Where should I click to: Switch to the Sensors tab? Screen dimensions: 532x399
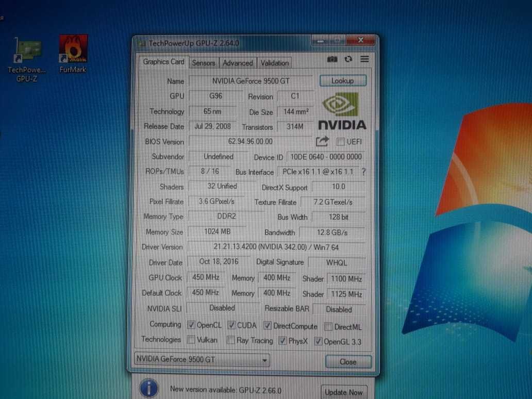point(204,63)
